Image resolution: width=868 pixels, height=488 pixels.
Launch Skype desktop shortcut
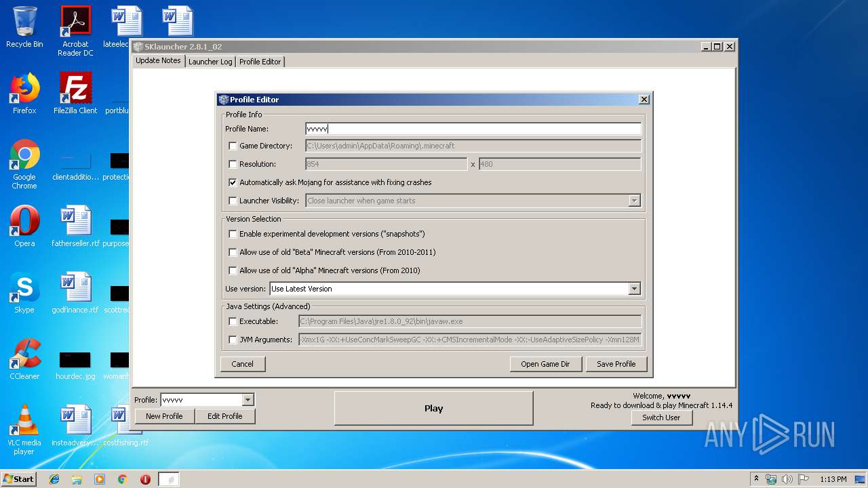(x=24, y=293)
